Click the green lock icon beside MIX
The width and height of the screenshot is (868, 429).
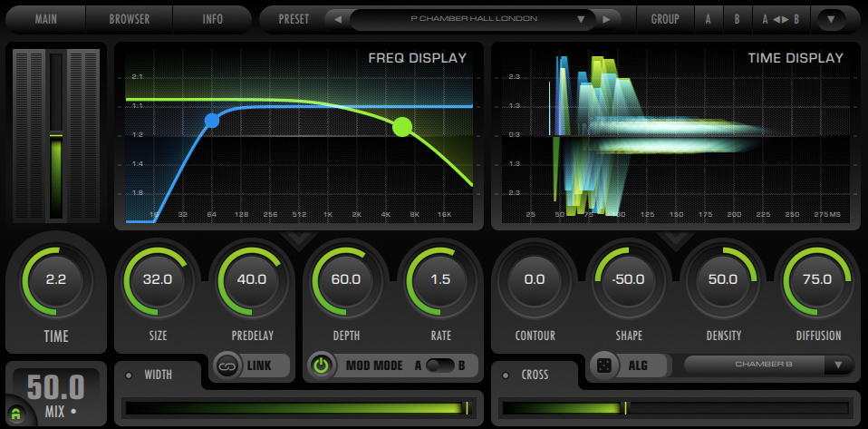click(x=16, y=414)
